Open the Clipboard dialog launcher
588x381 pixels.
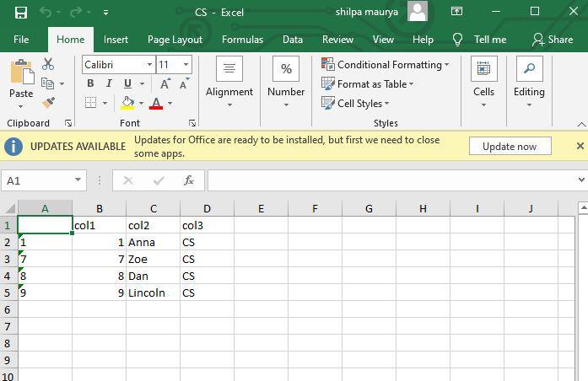tap(68, 123)
